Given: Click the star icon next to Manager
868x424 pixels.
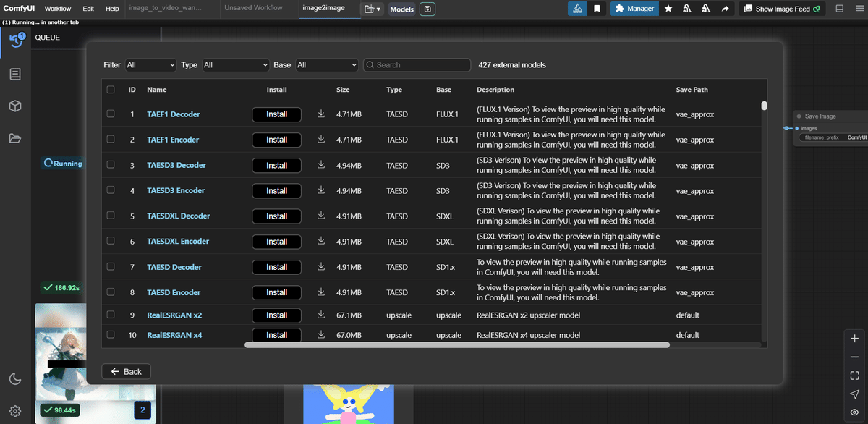Looking at the screenshot, I should pos(668,9).
